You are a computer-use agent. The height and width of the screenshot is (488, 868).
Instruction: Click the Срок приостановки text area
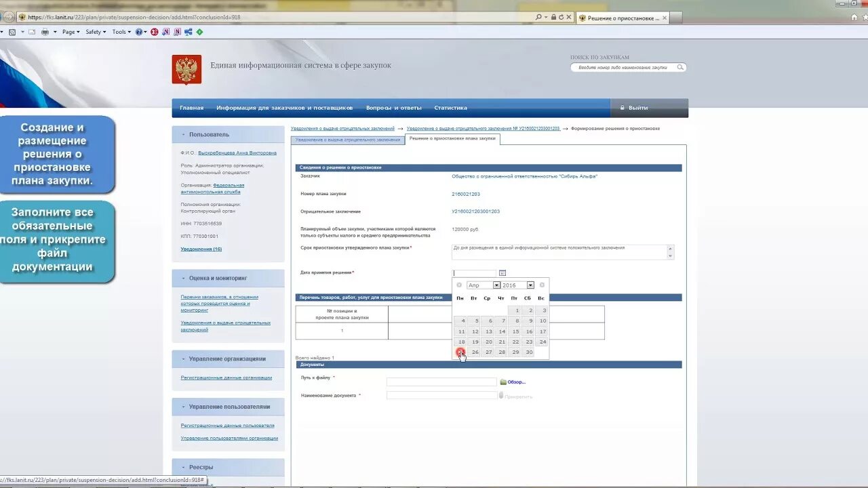click(x=563, y=252)
